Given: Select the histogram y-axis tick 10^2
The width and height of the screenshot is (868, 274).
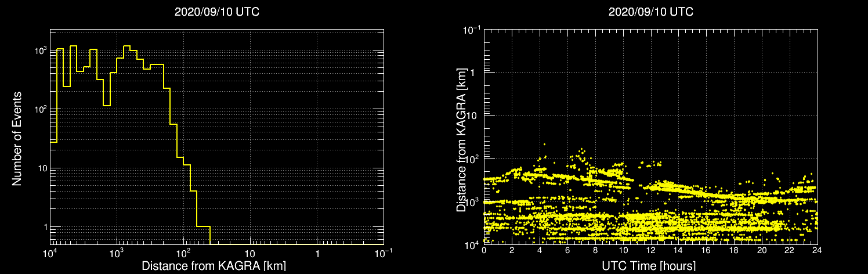Looking at the screenshot, I should (40, 110).
